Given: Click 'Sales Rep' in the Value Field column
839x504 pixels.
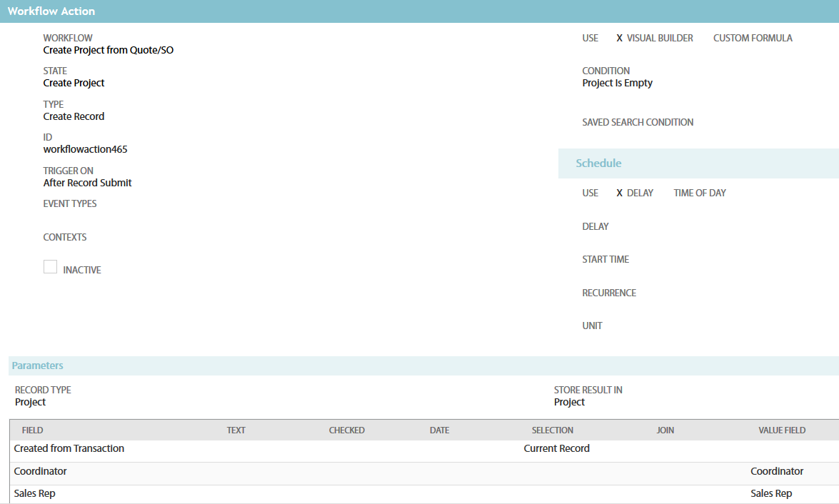Looking at the screenshot, I should point(770,493).
